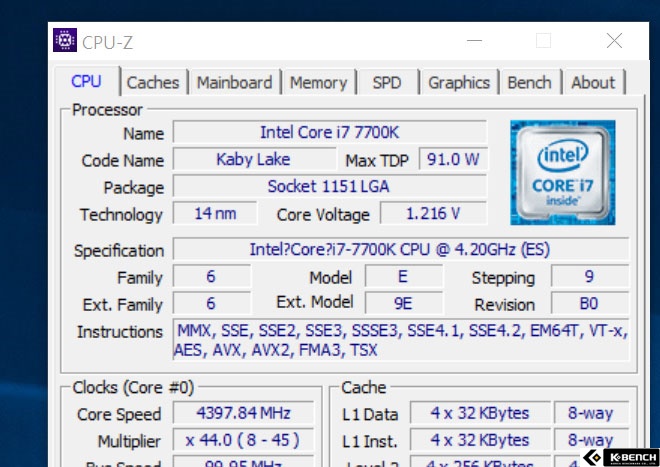
Task: Click the Name field Intel Core i7 7700K
Action: (330, 132)
